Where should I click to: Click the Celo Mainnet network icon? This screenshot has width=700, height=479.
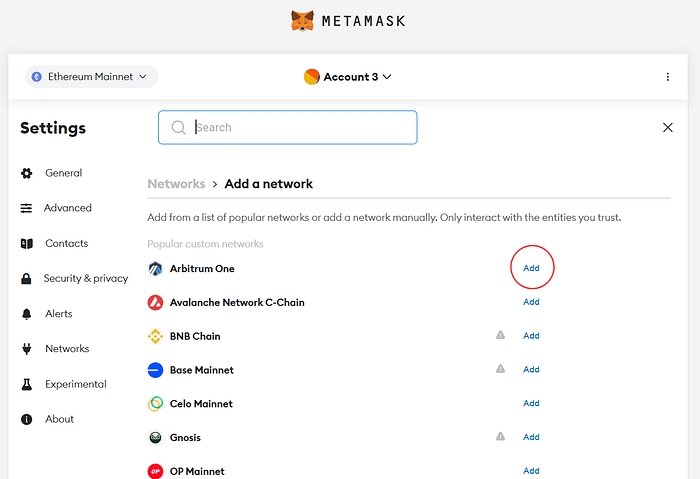point(155,404)
